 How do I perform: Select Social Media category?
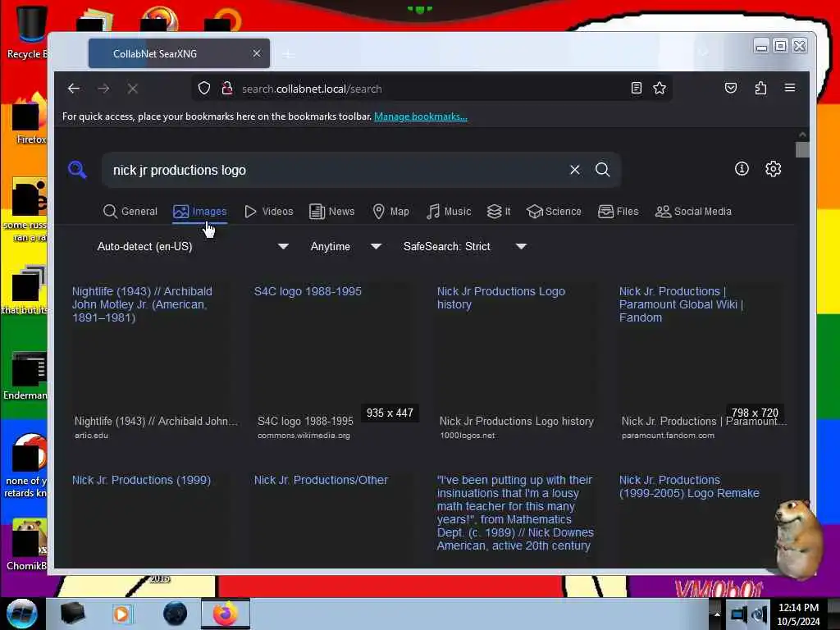693,212
